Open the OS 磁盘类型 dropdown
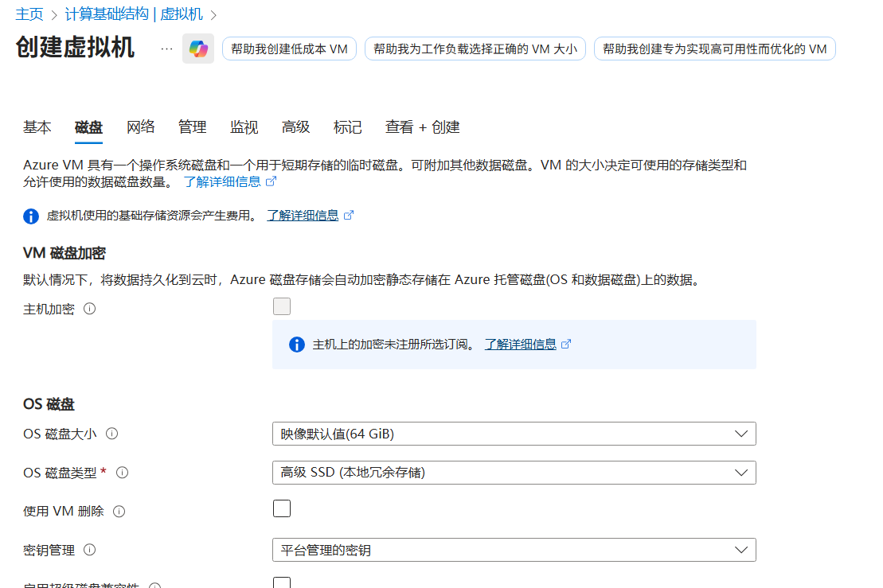Screen dimensions: 883x588 [514, 473]
